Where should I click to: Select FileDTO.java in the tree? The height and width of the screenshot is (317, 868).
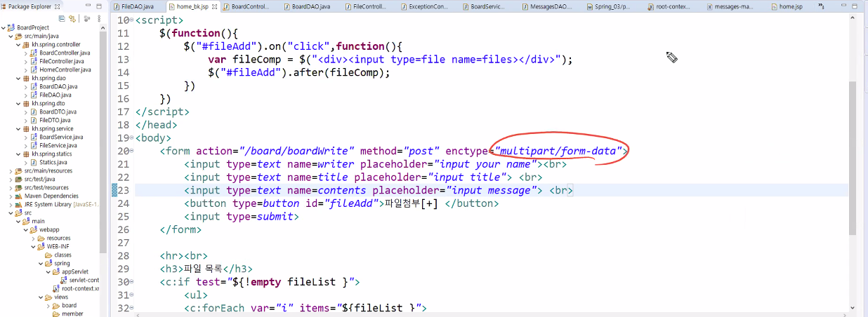(55, 120)
